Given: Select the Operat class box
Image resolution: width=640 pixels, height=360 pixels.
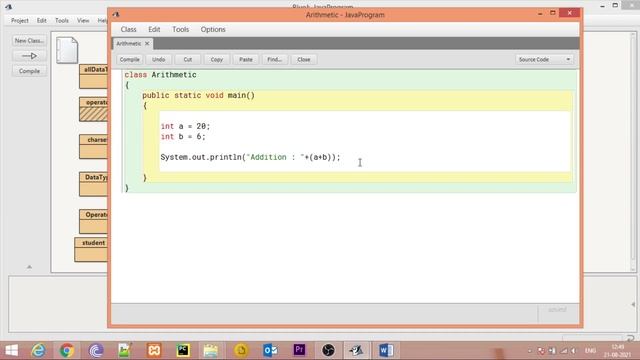Looking at the screenshot, I should click(93, 222).
